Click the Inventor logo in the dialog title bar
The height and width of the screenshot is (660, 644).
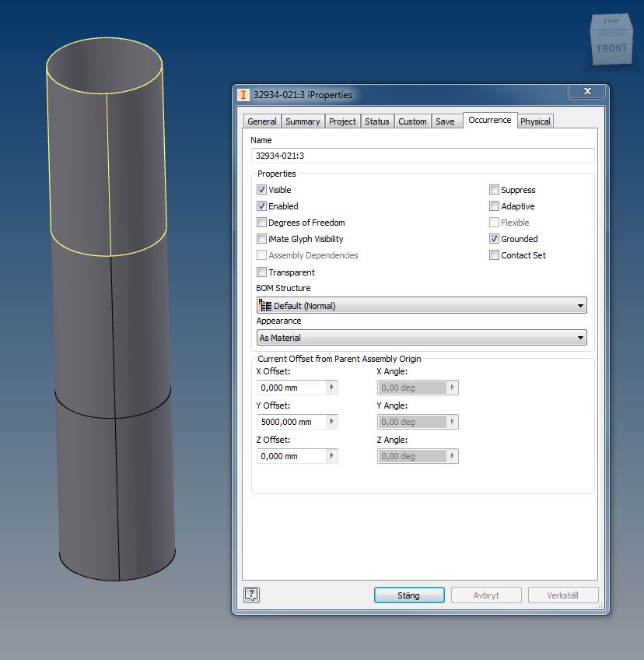click(243, 93)
